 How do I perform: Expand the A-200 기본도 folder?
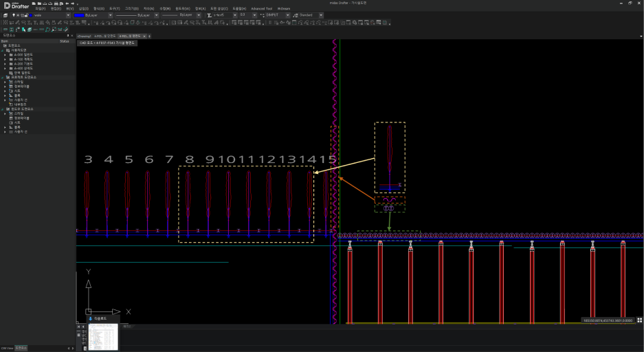pos(5,64)
